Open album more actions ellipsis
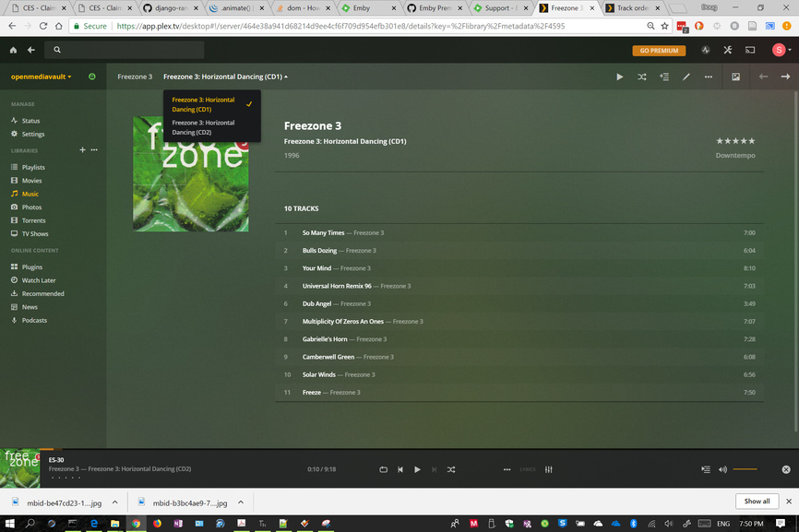This screenshot has height=532, width=799. coord(709,77)
